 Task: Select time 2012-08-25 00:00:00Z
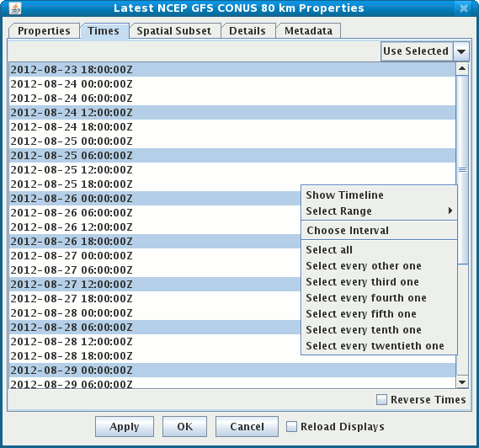coord(232,141)
